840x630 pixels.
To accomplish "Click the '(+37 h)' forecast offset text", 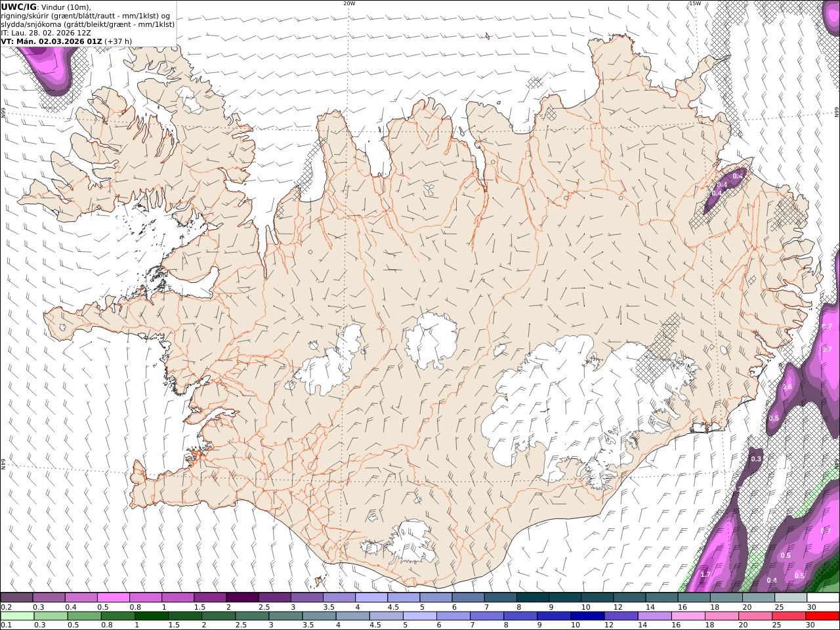I will click(118, 41).
